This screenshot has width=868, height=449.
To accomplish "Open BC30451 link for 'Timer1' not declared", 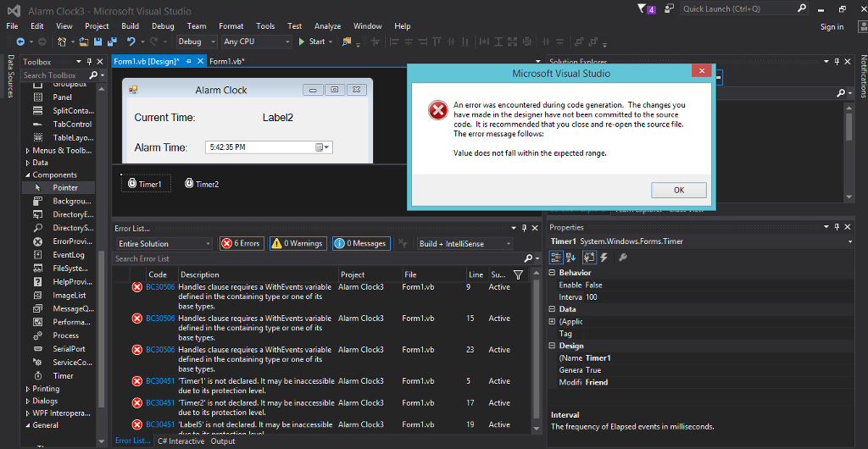I will click(160, 381).
